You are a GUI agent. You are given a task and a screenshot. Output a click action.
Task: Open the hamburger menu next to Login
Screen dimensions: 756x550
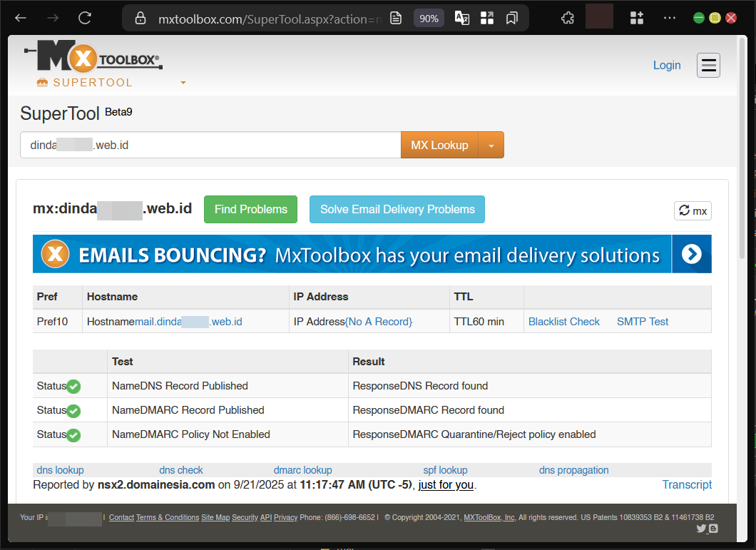click(x=708, y=65)
